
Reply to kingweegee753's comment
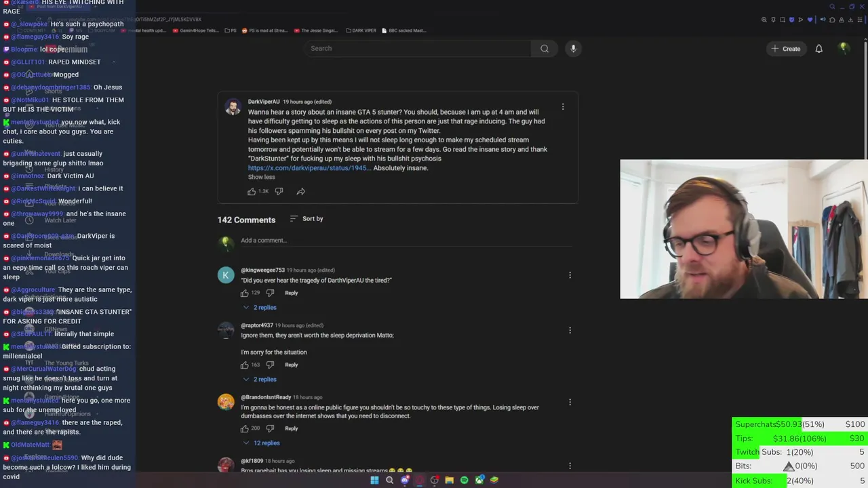(292, 293)
